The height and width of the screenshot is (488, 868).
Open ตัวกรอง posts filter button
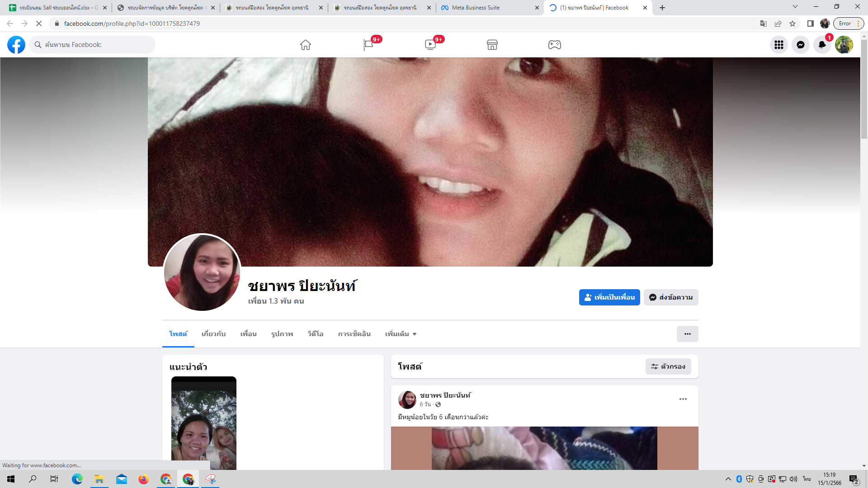point(668,366)
